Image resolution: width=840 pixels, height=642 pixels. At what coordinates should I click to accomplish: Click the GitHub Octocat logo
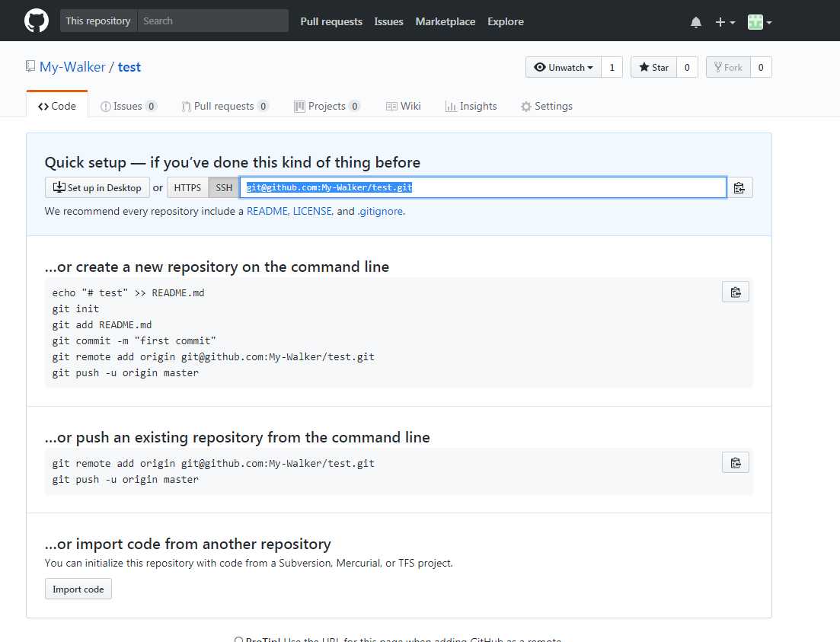(x=37, y=21)
